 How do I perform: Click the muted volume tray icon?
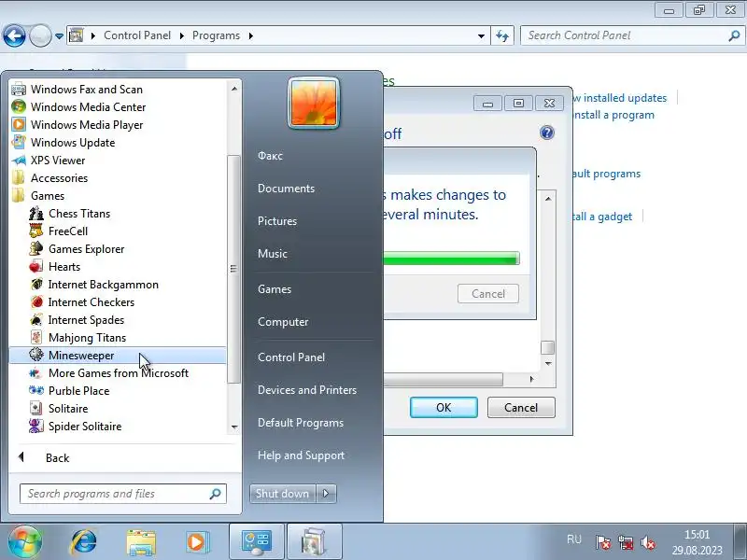coord(648,542)
